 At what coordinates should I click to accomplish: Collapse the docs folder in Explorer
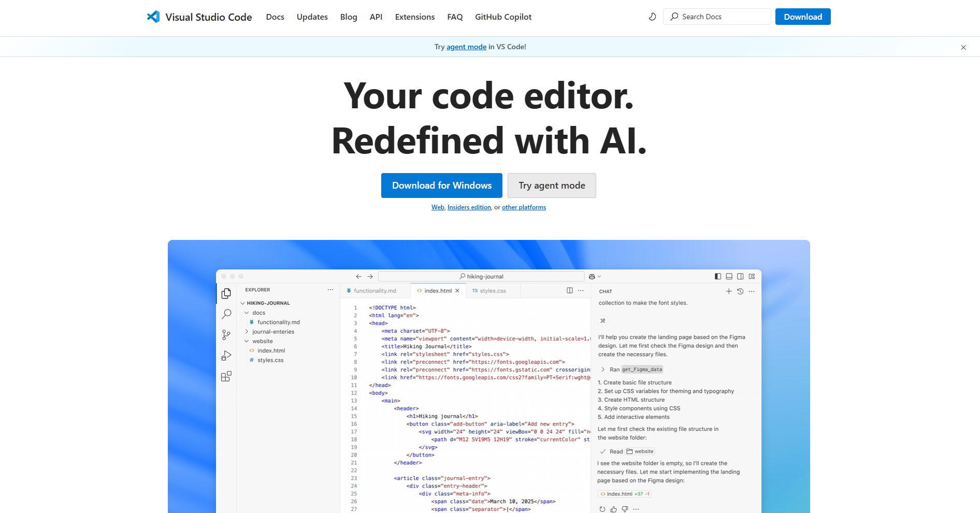(x=247, y=313)
